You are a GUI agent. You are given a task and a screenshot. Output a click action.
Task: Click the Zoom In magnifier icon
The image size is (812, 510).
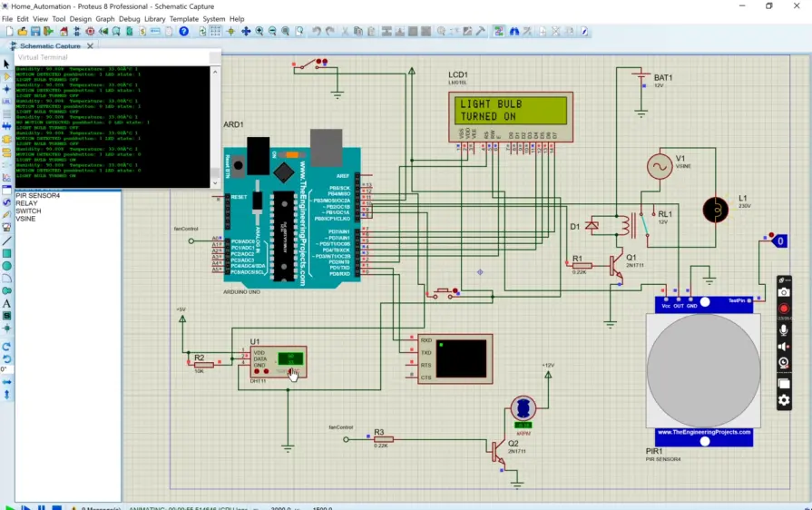[259, 32]
